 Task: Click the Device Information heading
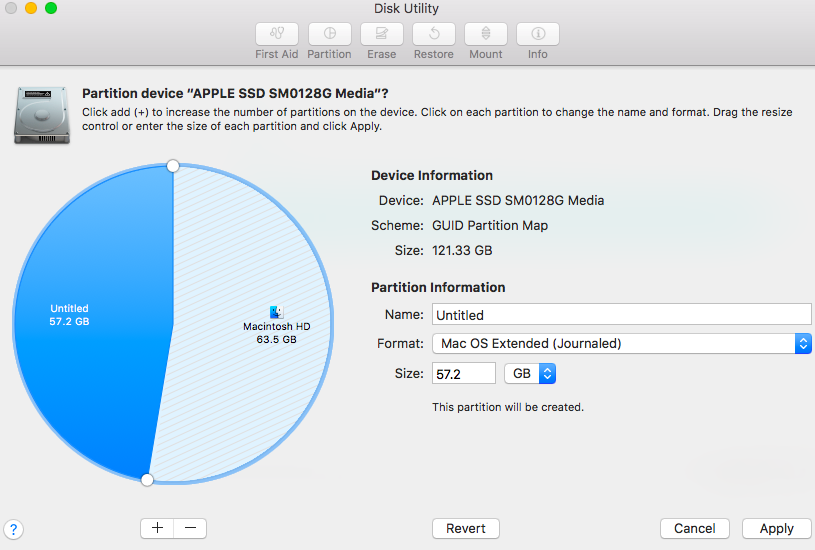point(432,175)
